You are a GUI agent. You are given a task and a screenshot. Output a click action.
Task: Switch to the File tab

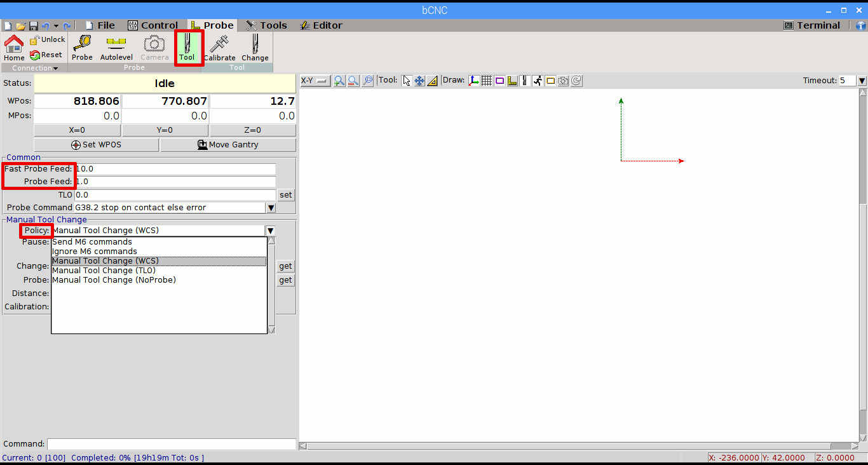100,25
